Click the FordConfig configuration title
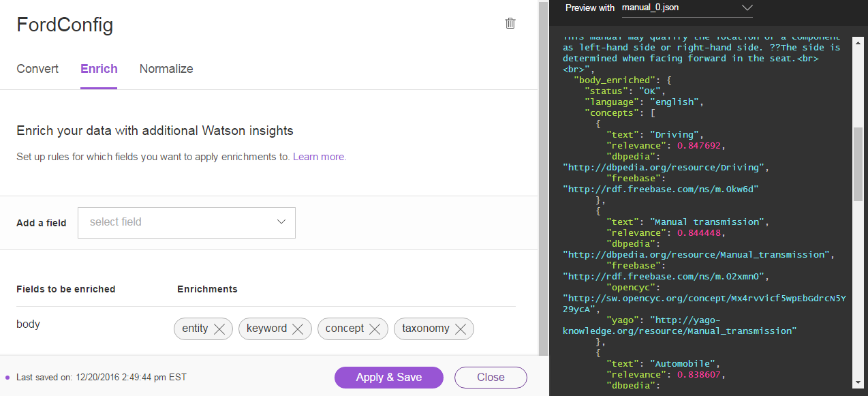The image size is (868, 396). point(65,25)
